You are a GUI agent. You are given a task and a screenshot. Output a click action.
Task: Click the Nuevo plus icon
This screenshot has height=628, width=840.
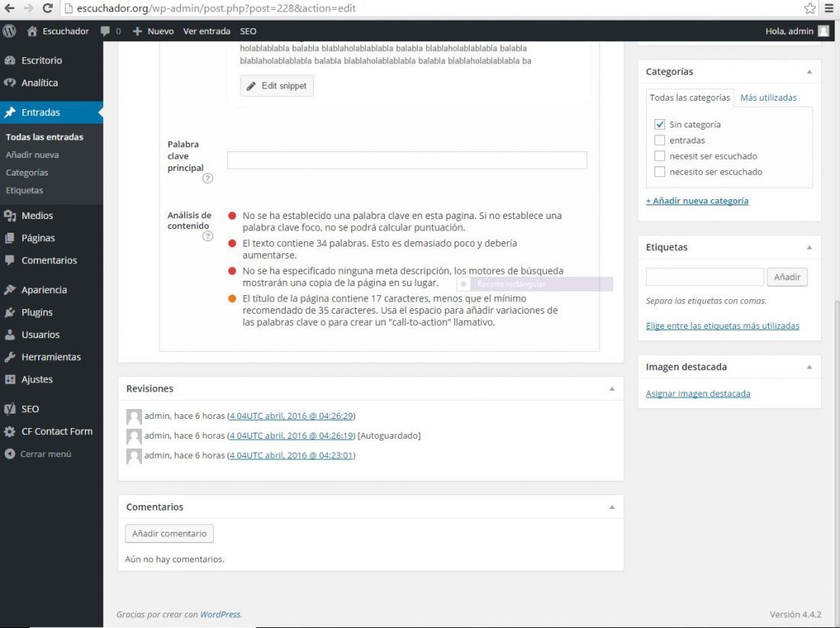pos(137,31)
